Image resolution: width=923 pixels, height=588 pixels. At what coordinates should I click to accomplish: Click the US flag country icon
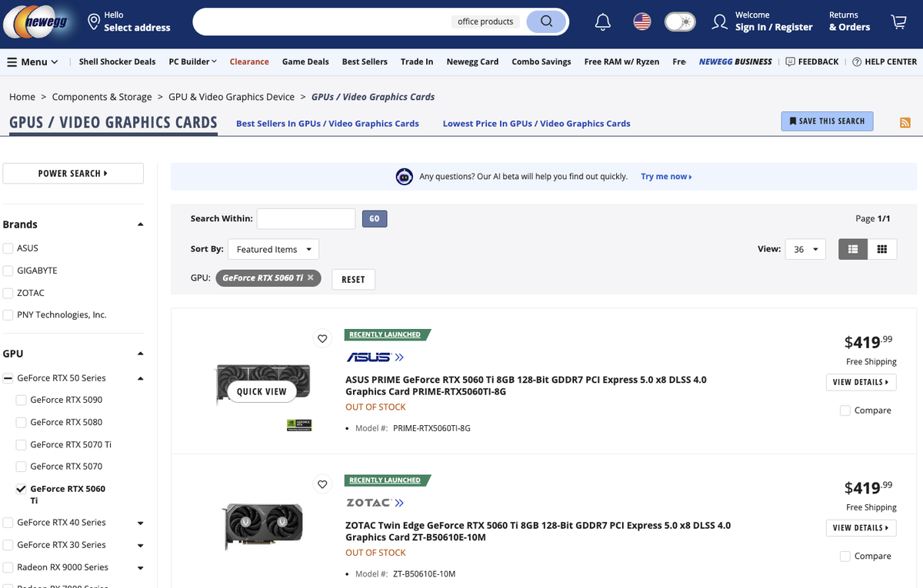642,22
